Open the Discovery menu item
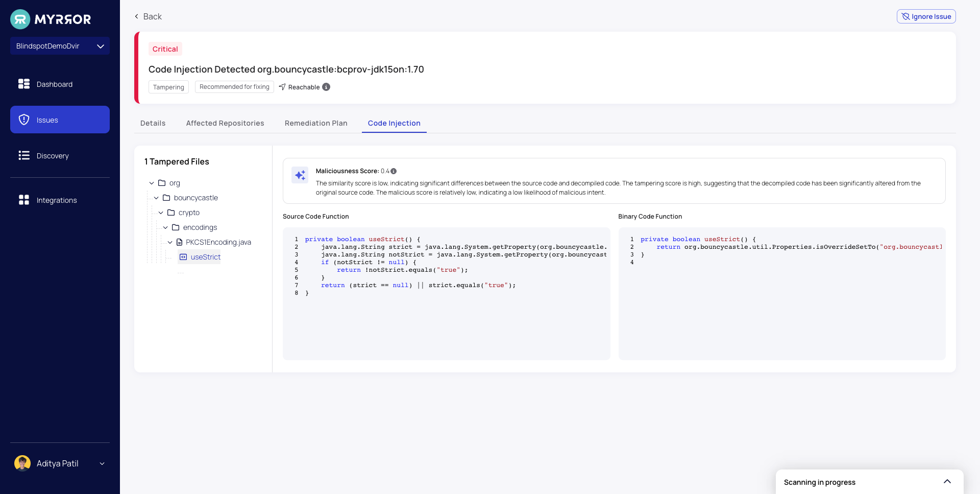Image resolution: width=980 pixels, height=494 pixels. click(60, 155)
